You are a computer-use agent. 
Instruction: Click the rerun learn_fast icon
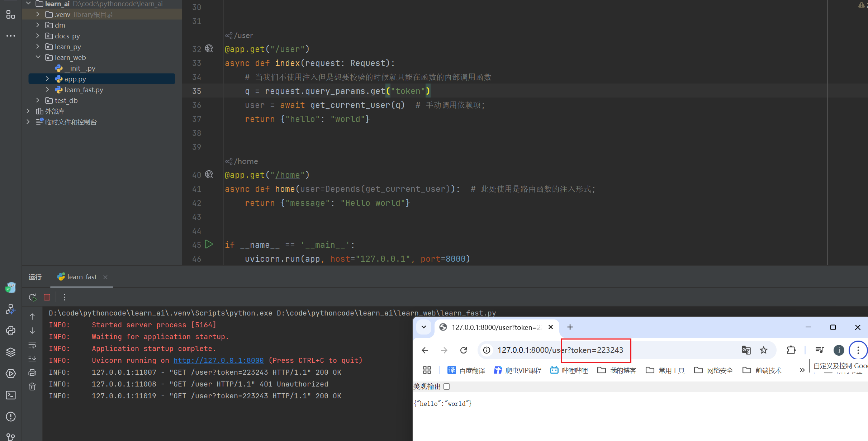33,297
